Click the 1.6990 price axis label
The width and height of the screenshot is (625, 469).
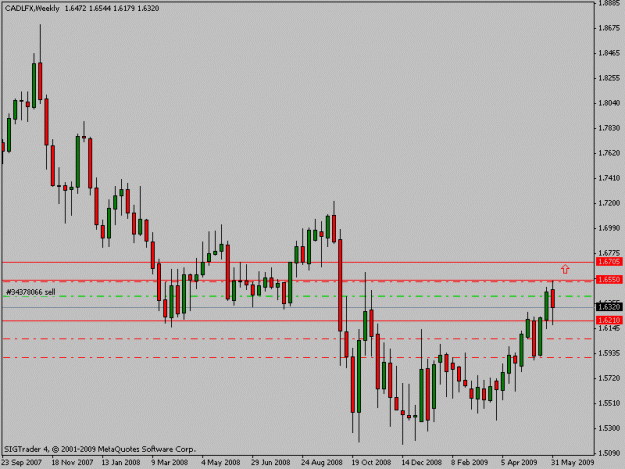[x=609, y=228]
